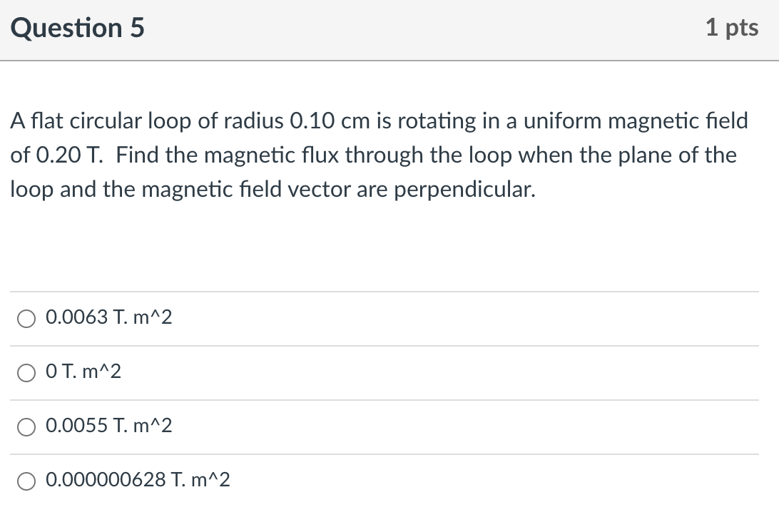Click the answer text 0.0063 T. m^2

coord(111,318)
